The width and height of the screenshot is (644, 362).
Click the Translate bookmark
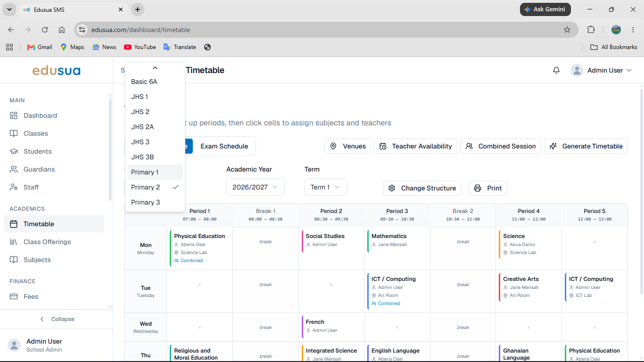pyautogui.click(x=180, y=47)
